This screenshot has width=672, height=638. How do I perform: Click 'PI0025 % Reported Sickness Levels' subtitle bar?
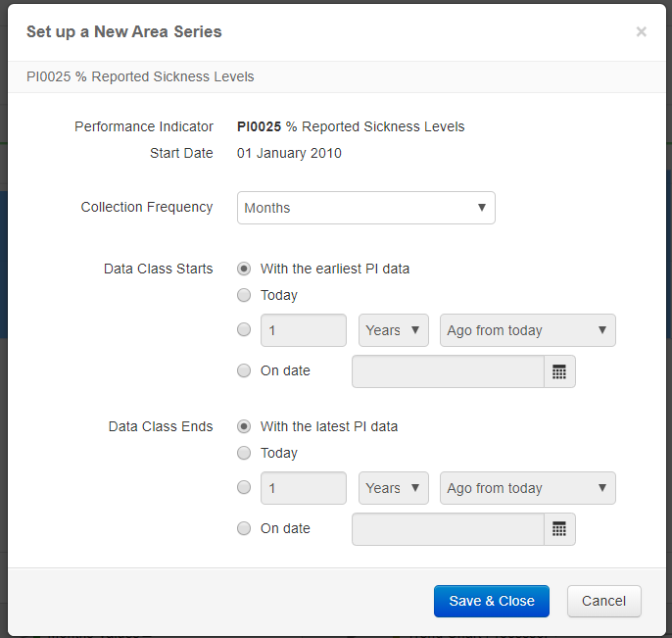[337, 76]
